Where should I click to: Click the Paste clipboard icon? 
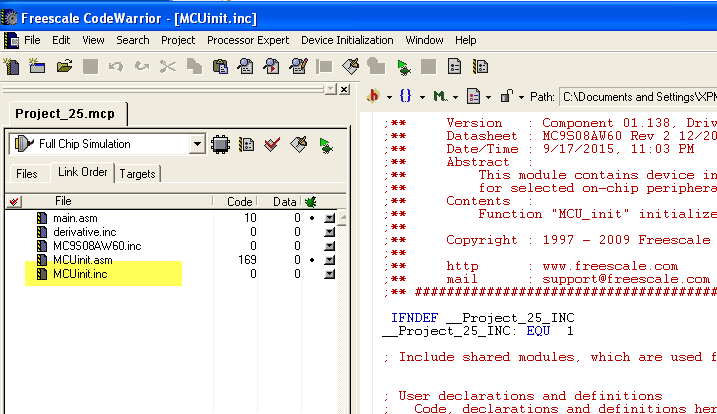pyautogui.click(x=220, y=67)
